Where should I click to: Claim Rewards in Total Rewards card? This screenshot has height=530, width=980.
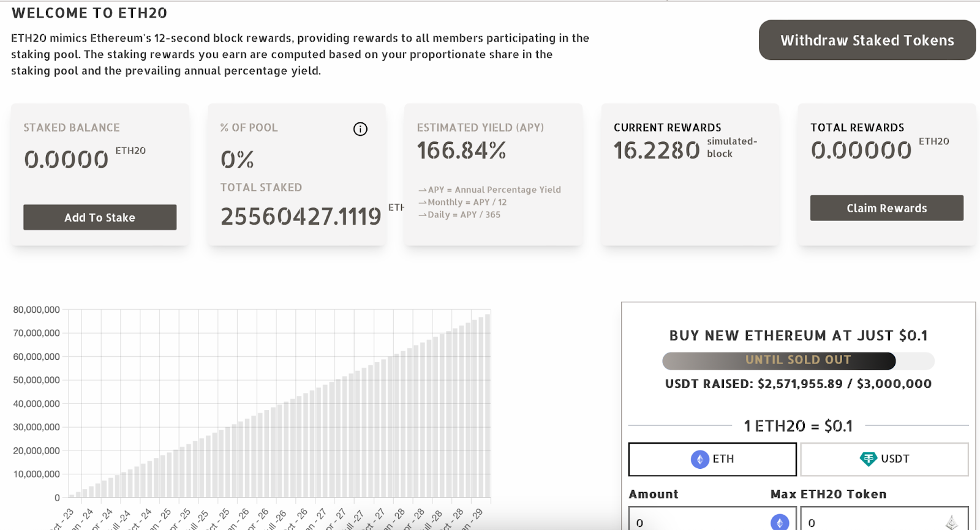(x=886, y=208)
